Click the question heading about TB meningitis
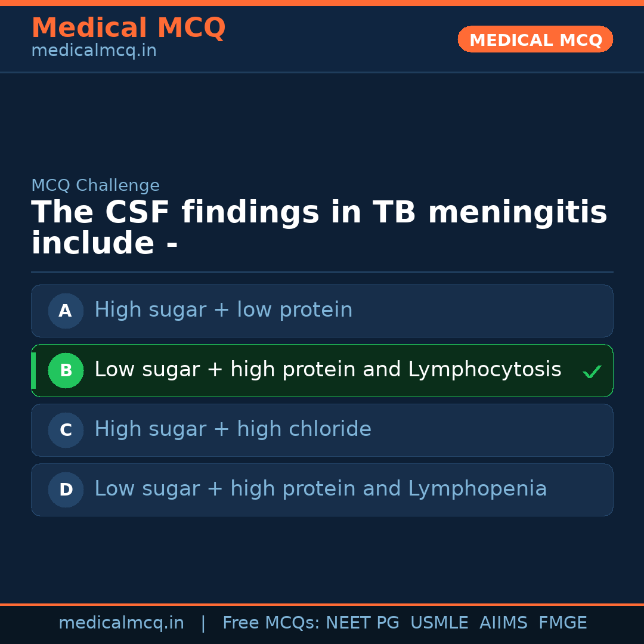The width and height of the screenshot is (644, 644). [319, 228]
